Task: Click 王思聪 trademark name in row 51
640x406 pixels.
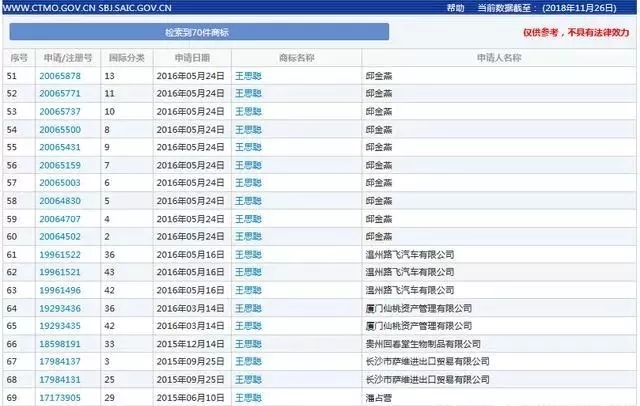Action: point(247,75)
